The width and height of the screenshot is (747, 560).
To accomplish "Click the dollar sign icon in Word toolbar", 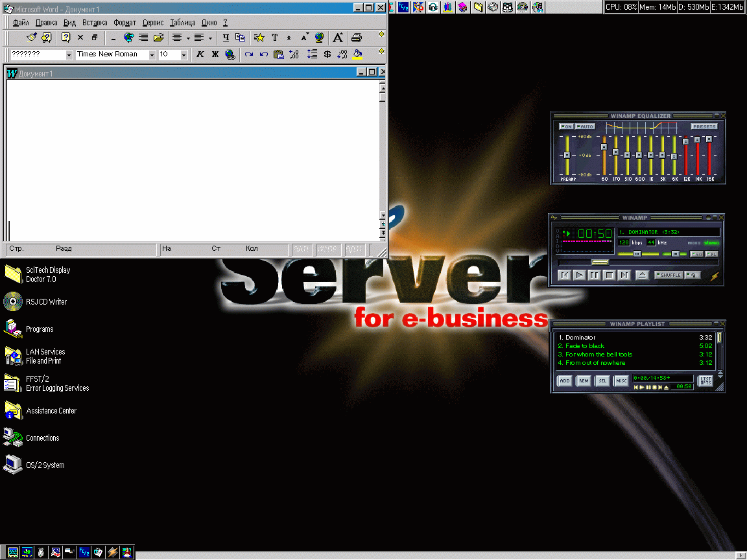I will click(x=327, y=54).
